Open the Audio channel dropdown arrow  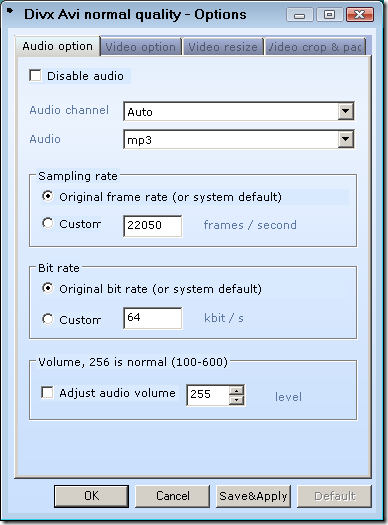[346, 111]
